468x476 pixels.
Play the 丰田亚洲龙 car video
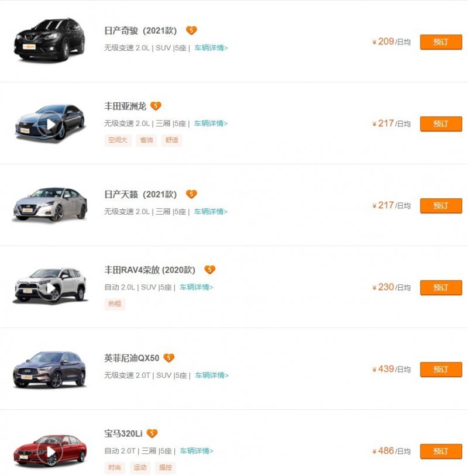pyautogui.click(x=51, y=124)
